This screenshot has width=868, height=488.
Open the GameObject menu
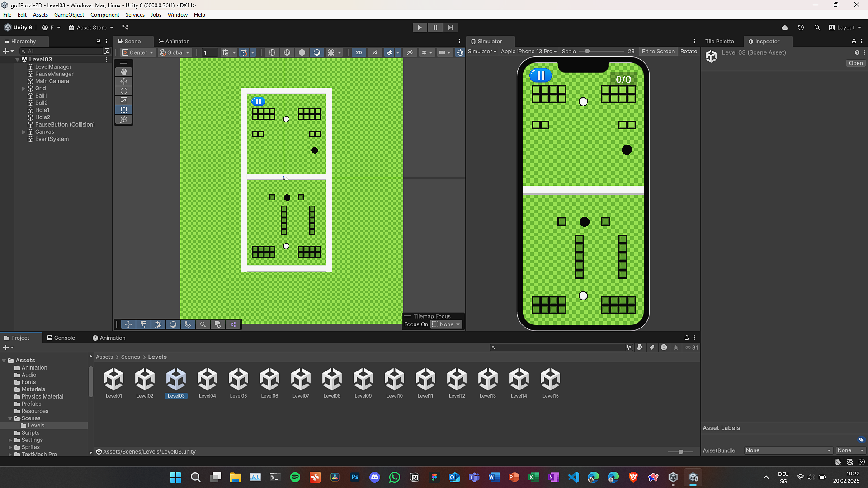69,15
